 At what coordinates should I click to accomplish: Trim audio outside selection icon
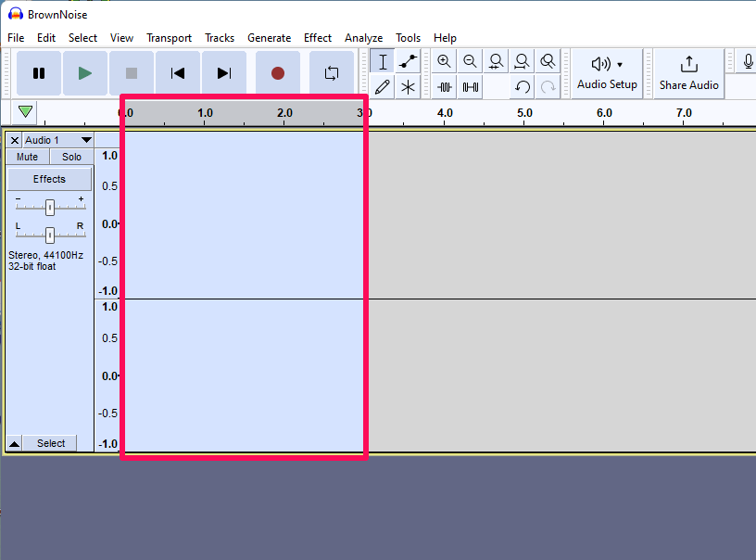coord(444,87)
